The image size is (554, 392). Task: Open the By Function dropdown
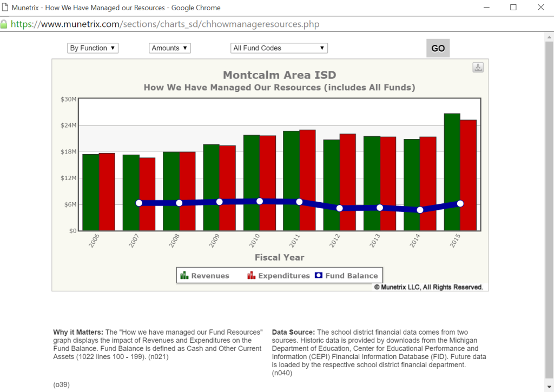[93, 48]
